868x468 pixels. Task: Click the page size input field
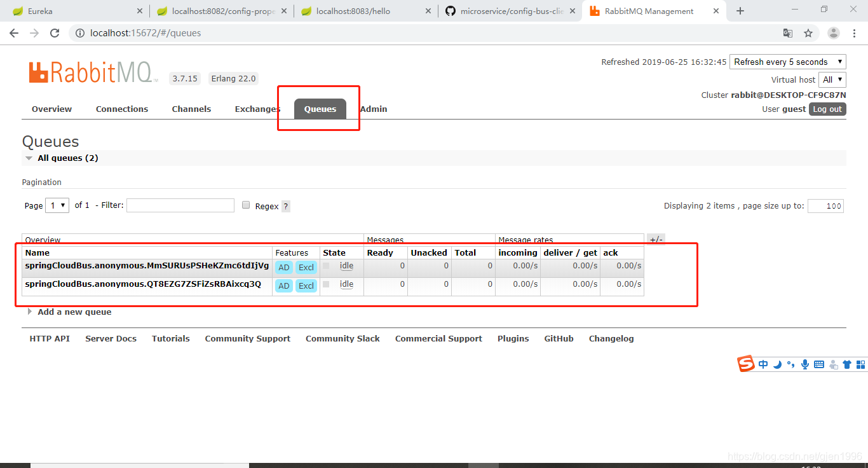(x=825, y=205)
